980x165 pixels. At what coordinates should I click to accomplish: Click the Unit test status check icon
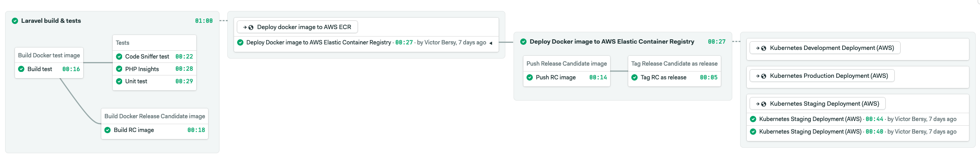[x=119, y=81]
